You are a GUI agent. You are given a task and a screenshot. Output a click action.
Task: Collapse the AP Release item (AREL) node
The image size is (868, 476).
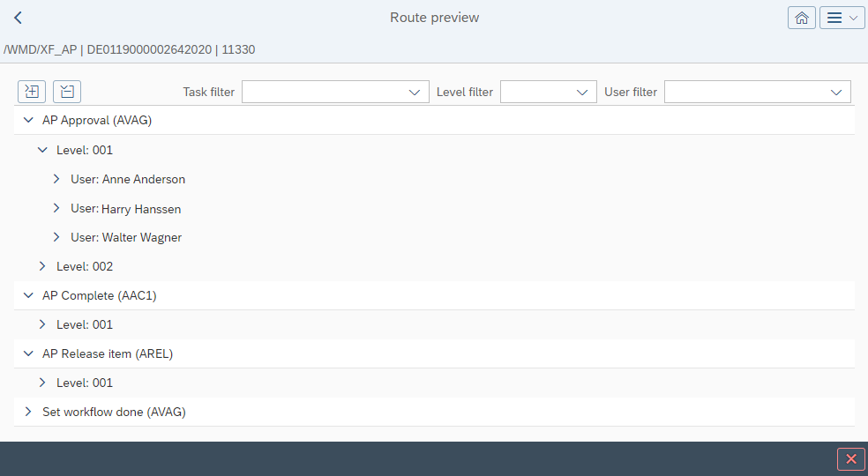pyautogui.click(x=28, y=353)
